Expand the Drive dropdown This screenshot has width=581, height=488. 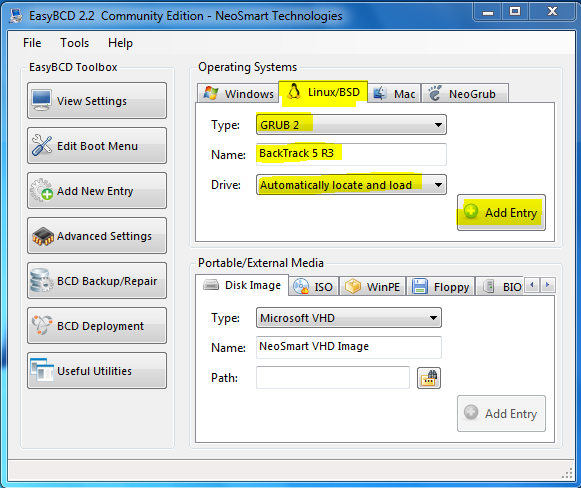pyautogui.click(x=351, y=185)
